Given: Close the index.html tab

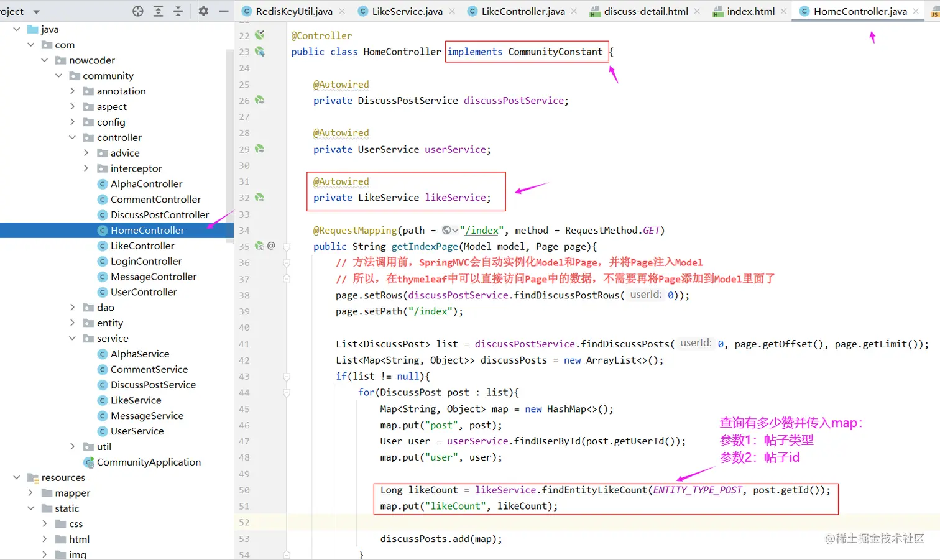Looking at the screenshot, I should (783, 11).
